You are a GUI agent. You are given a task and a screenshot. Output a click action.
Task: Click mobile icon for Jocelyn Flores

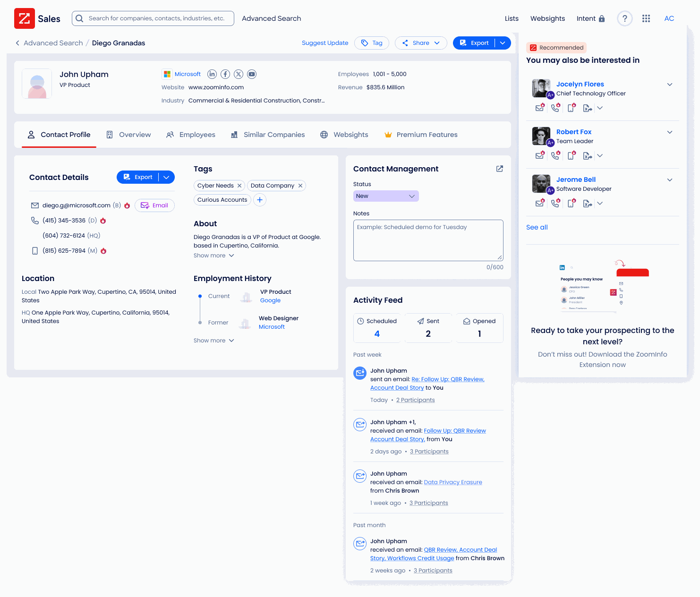[x=572, y=108]
